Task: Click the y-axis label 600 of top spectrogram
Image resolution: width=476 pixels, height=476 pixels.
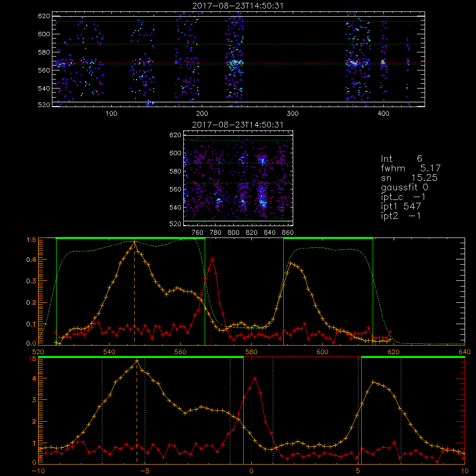Action: pos(44,34)
